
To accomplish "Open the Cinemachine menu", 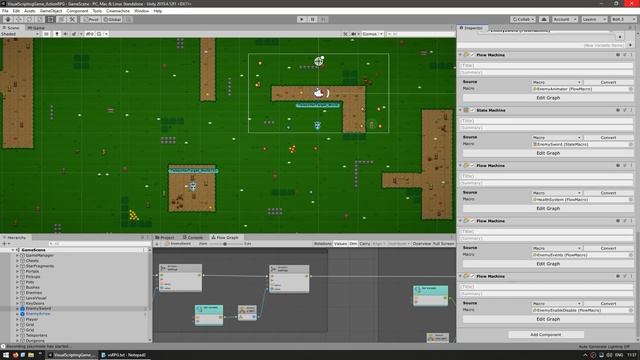I will [x=118, y=11].
